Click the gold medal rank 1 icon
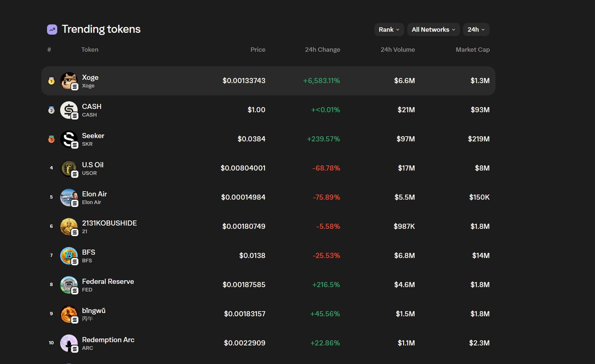 (x=51, y=81)
